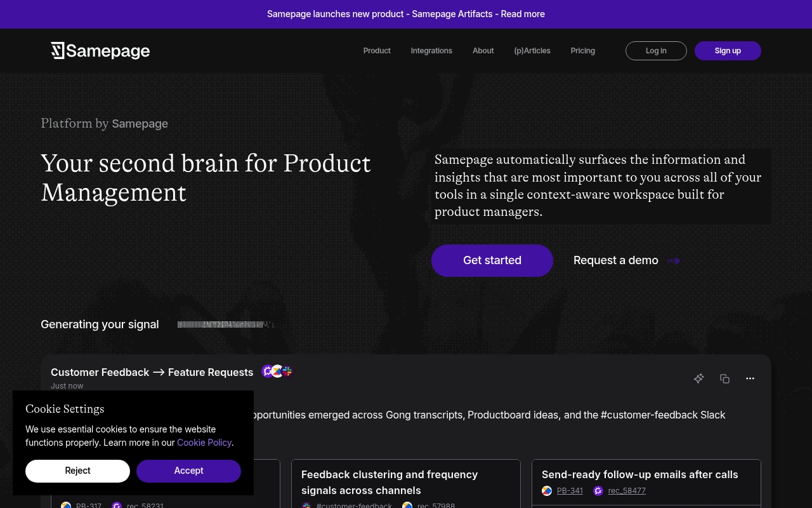The height and width of the screenshot is (508, 812).
Task: Click the Productboard icon next to PB-341
Action: point(547,491)
